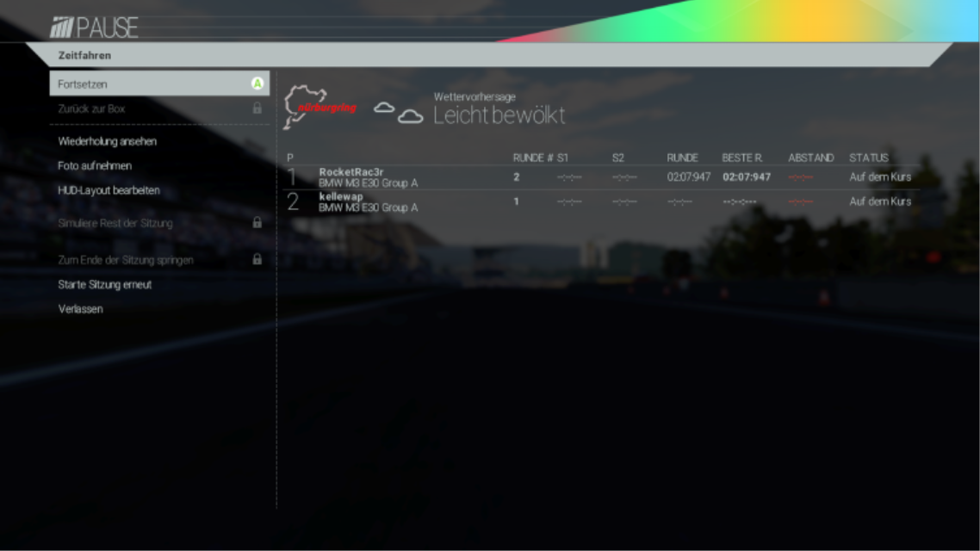The image size is (980, 551).
Task: Click the Wettervorhersage label
Action: [x=474, y=96]
